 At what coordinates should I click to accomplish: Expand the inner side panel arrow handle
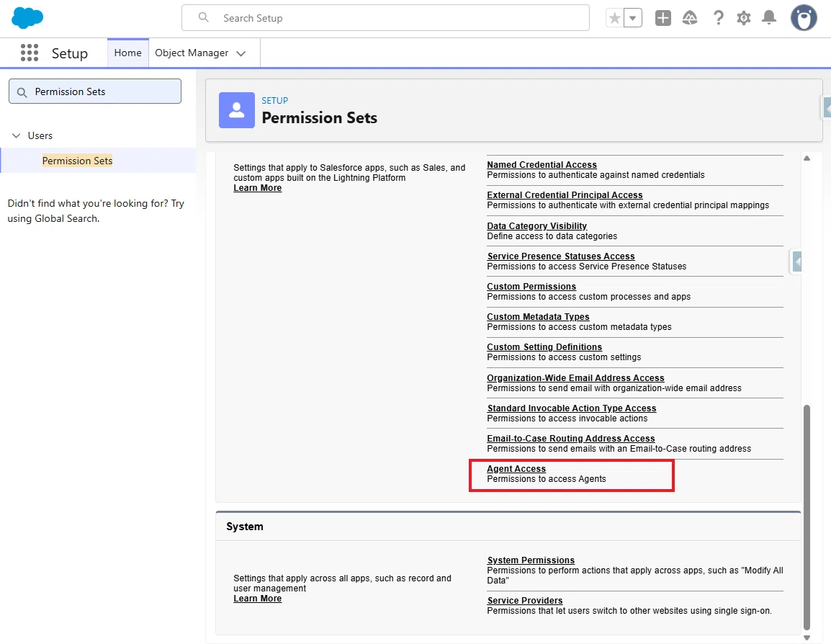point(796,261)
